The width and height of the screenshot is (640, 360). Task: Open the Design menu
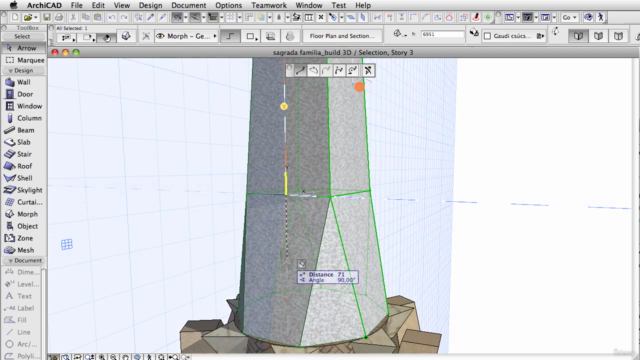(x=150, y=5)
